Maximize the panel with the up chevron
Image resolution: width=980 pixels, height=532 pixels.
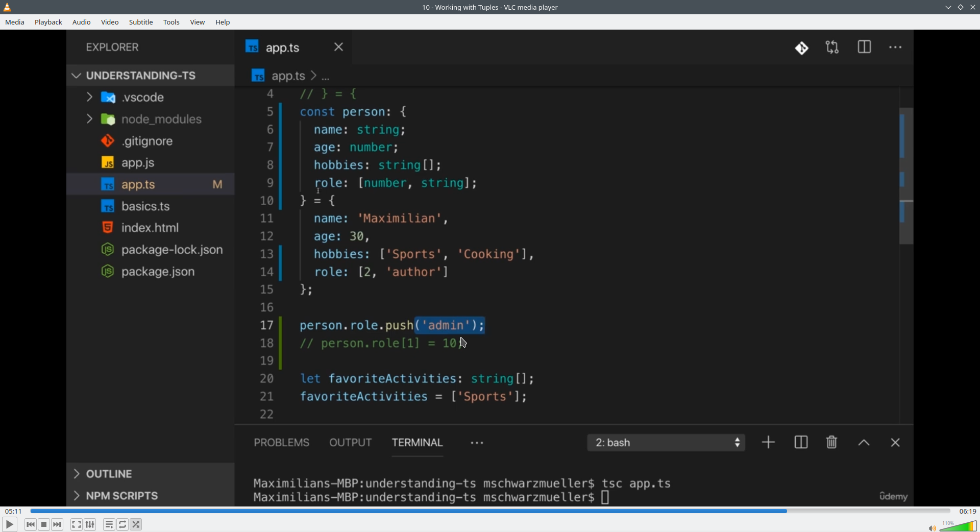click(864, 443)
